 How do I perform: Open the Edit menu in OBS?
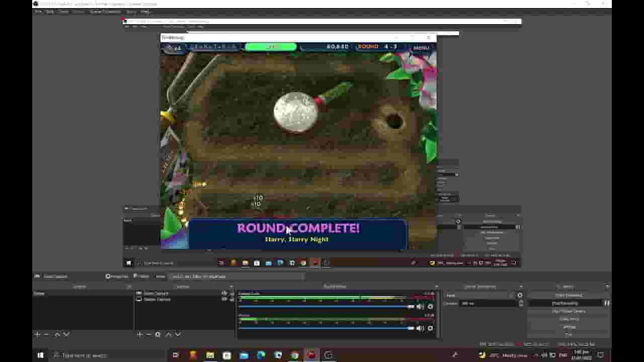point(50,12)
